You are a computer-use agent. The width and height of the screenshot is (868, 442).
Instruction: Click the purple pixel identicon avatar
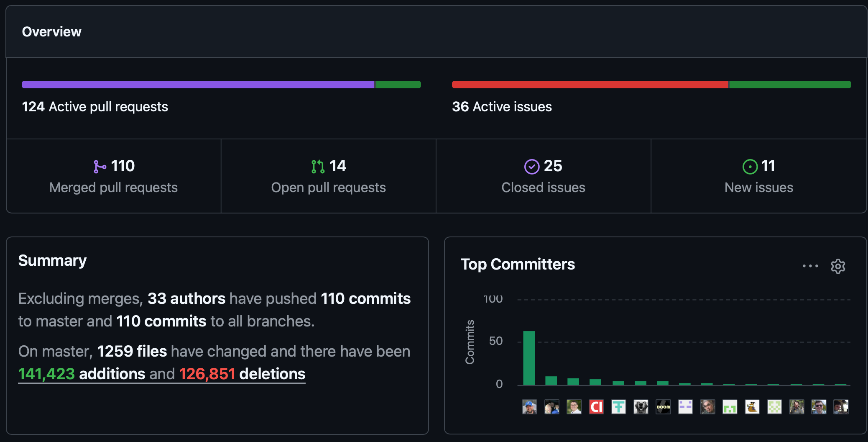pyautogui.click(x=685, y=407)
